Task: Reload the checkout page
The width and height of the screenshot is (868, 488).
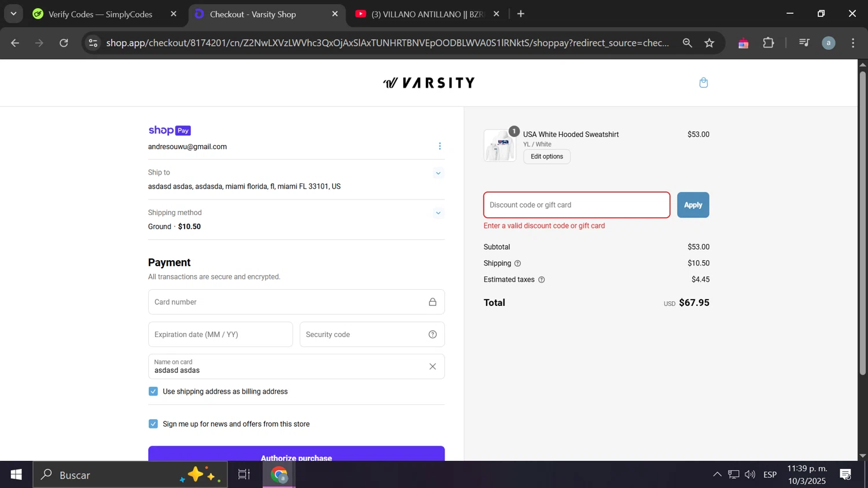Action: click(x=64, y=43)
